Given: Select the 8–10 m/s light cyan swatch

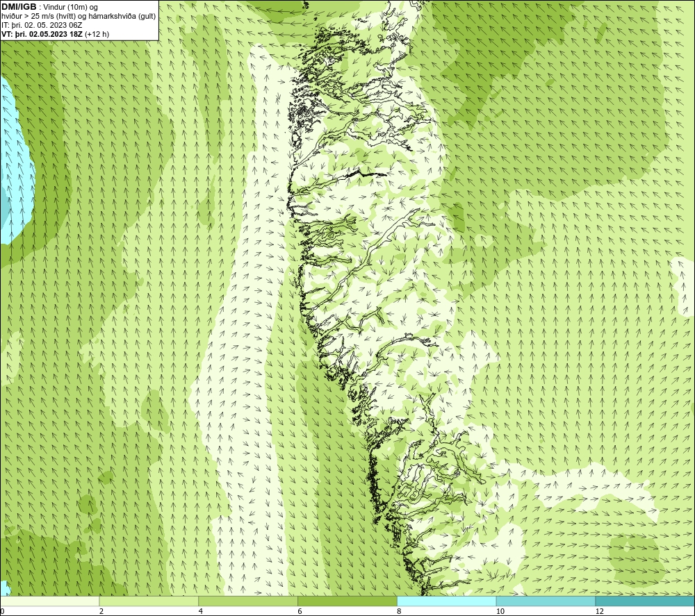Looking at the screenshot, I should 447,601.
